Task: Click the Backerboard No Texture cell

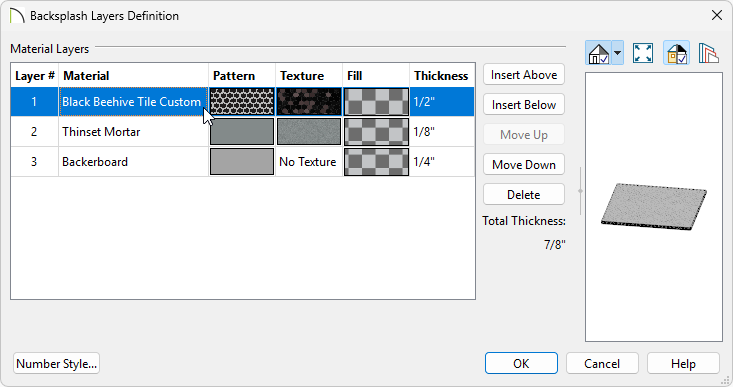Action: tap(309, 162)
